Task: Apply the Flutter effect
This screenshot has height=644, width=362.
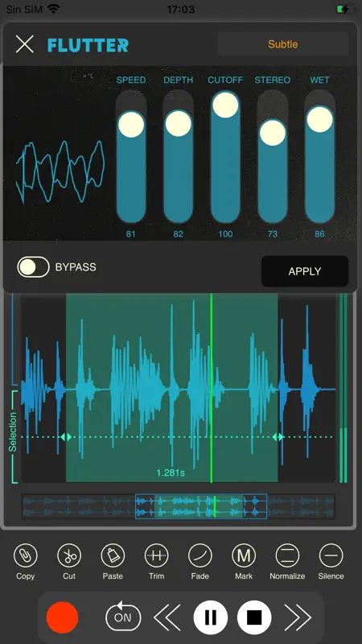Action: [x=305, y=271]
